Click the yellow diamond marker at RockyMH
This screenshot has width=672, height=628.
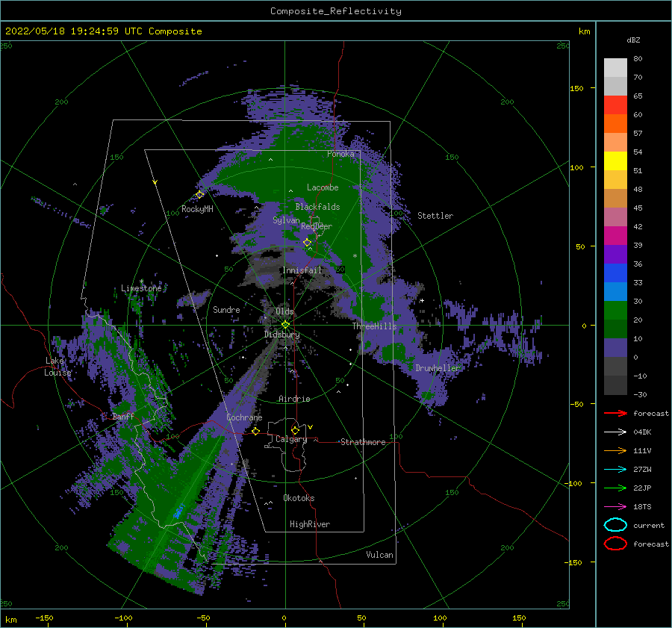(x=199, y=195)
